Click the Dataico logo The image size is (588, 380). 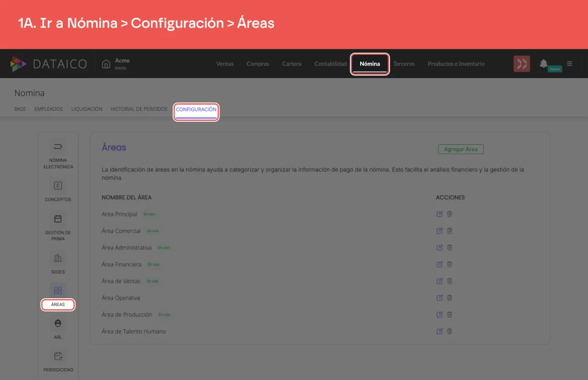tap(49, 64)
